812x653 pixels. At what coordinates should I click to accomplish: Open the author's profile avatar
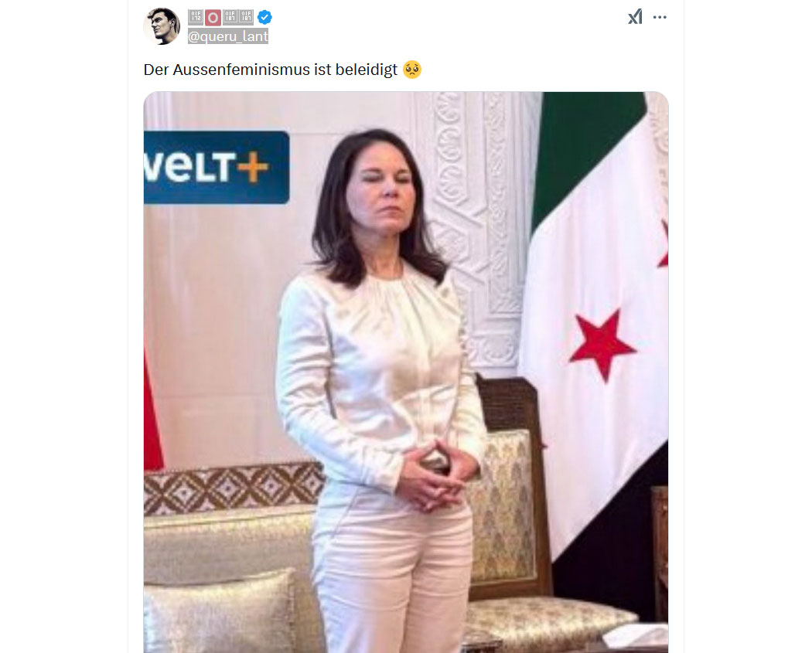click(x=162, y=26)
